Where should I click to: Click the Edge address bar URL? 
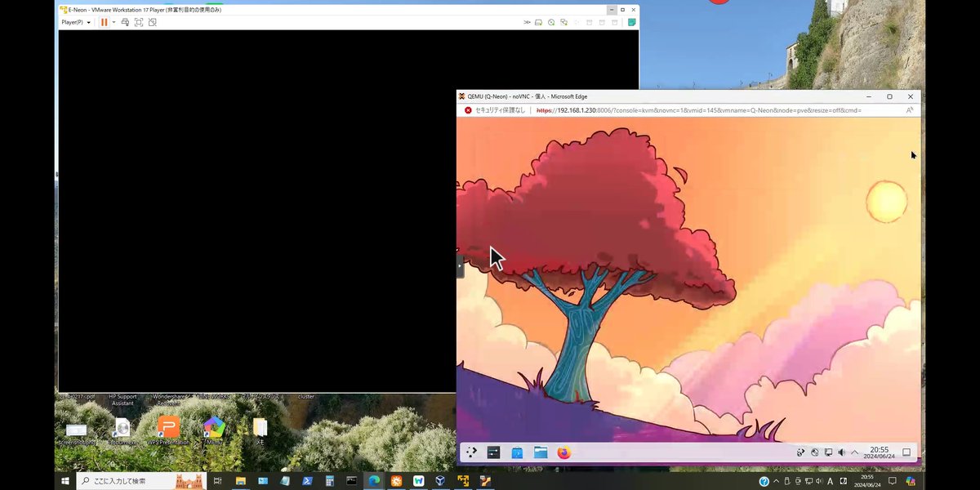pyautogui.click(x=698, y=109)
